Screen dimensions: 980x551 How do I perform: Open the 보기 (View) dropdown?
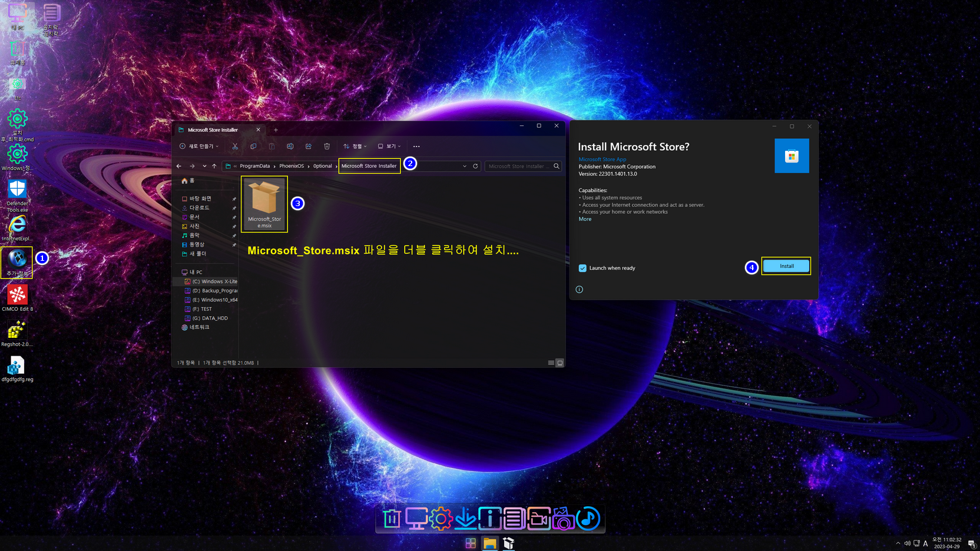(389, 146)
